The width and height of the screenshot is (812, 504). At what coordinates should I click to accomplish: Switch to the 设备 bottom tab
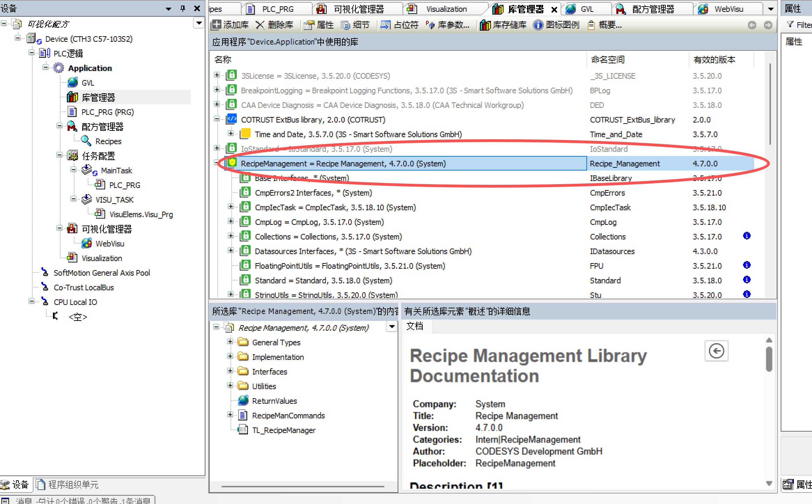pos(15,484)
